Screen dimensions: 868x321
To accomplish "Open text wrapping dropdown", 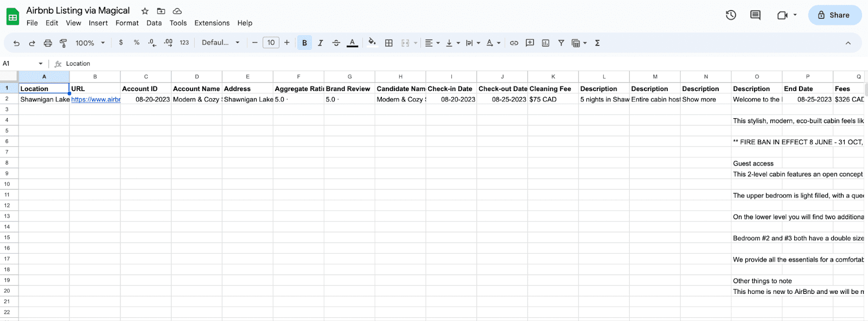I will tap(473, 43).
